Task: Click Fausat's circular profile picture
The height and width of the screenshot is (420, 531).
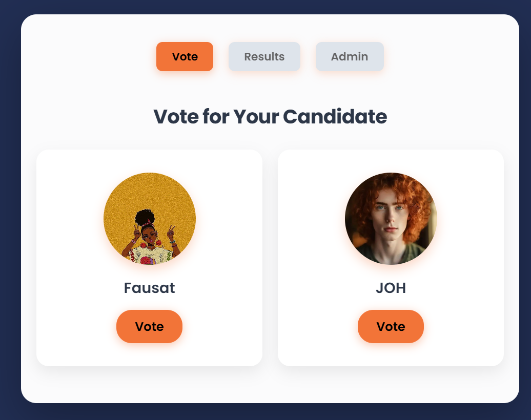Action: [x=149, y=219]
